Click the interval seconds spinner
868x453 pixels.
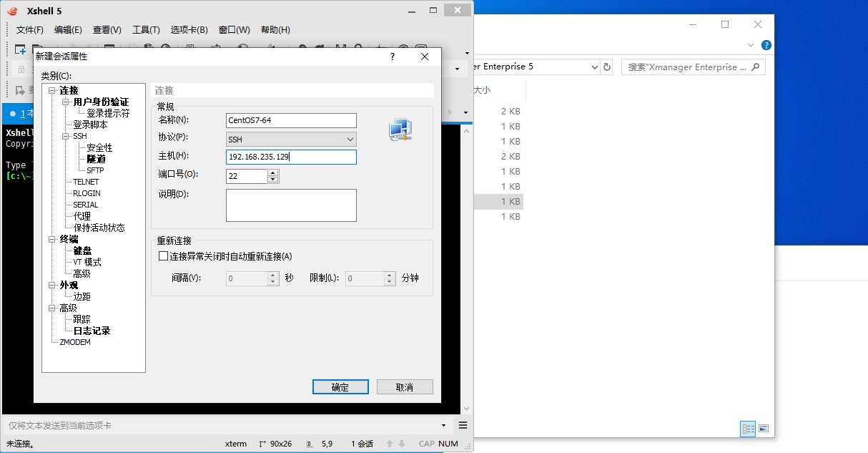click(x=272, y=278)
